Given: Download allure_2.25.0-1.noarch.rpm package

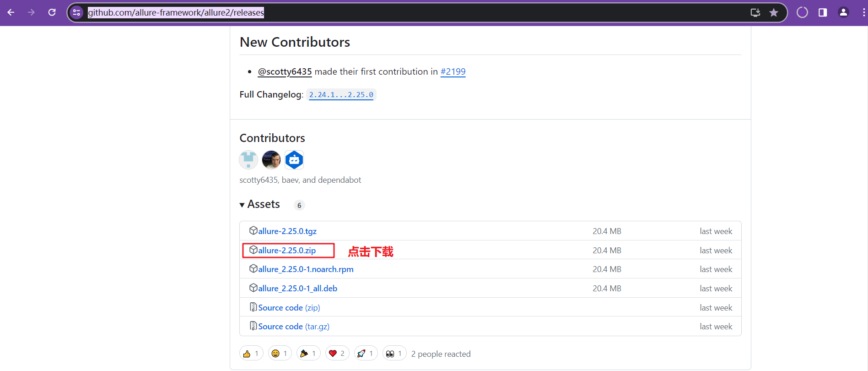Looking at the screenshot, I should 306,269.
